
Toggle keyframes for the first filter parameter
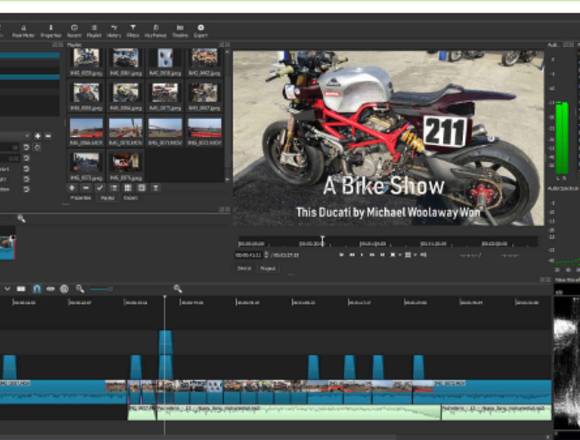[x=37, y=147]
